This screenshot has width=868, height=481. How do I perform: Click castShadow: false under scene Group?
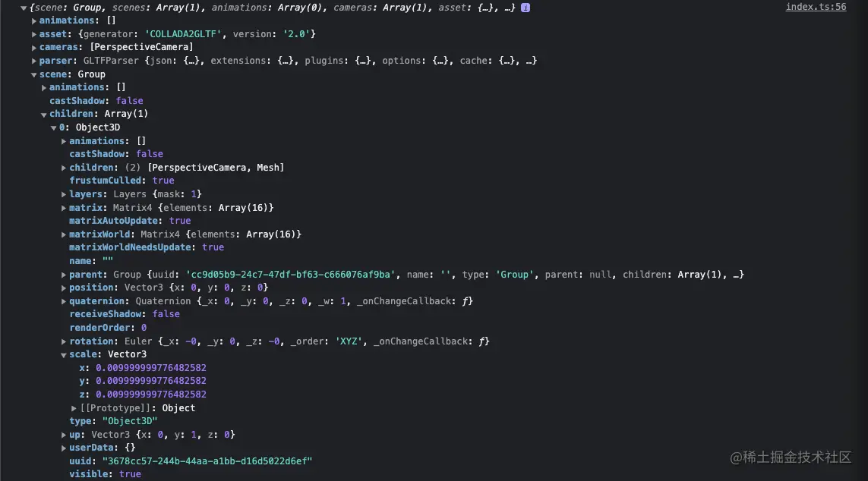tap(96, 101)
